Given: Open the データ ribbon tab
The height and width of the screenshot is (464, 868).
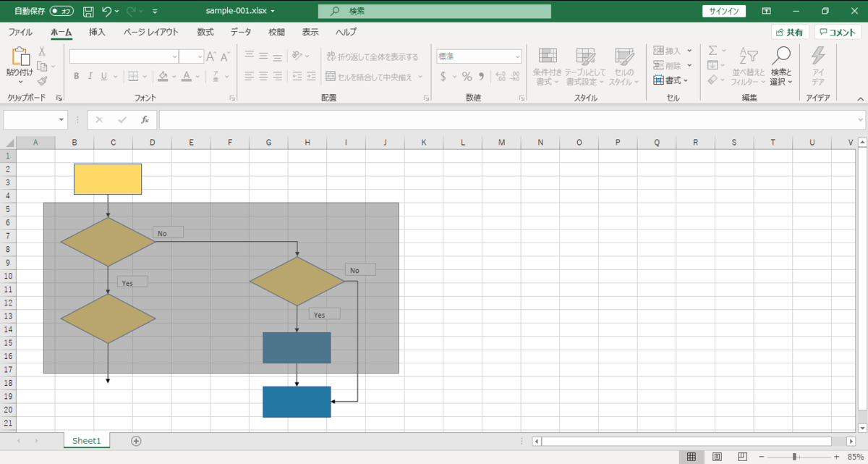Looking at the screenshot, I should [240, 32].
